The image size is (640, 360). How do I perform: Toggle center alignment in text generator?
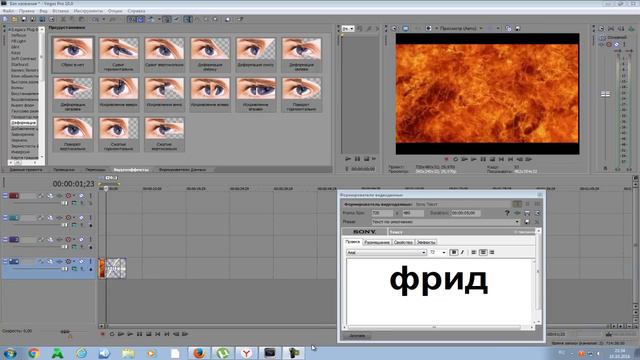[483, 252]
